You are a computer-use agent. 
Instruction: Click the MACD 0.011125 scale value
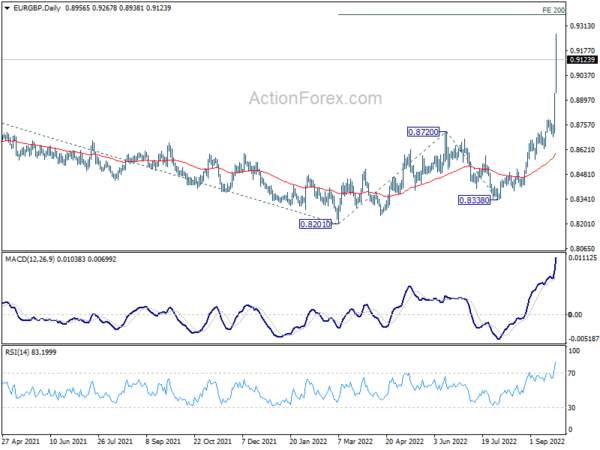[582, 258]
